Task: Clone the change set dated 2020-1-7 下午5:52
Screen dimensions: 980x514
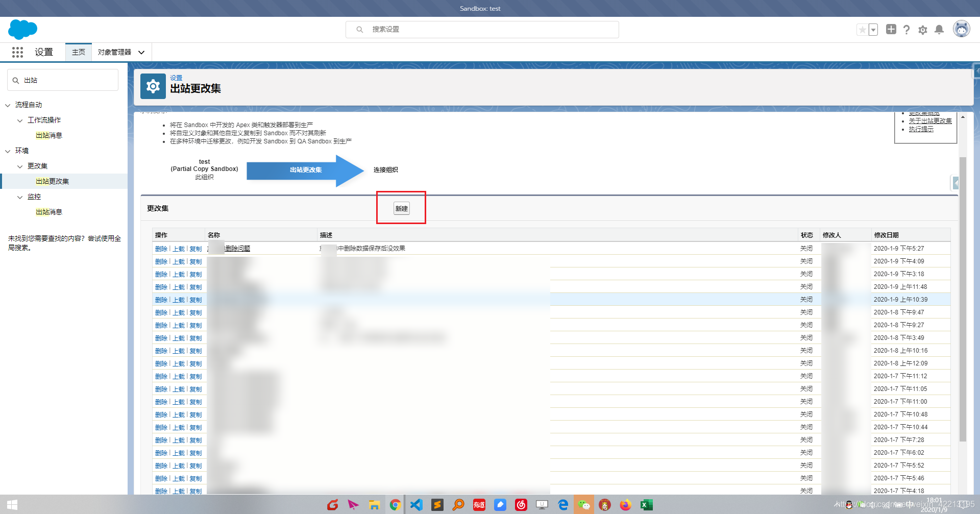Action: (x=195, y=466)
